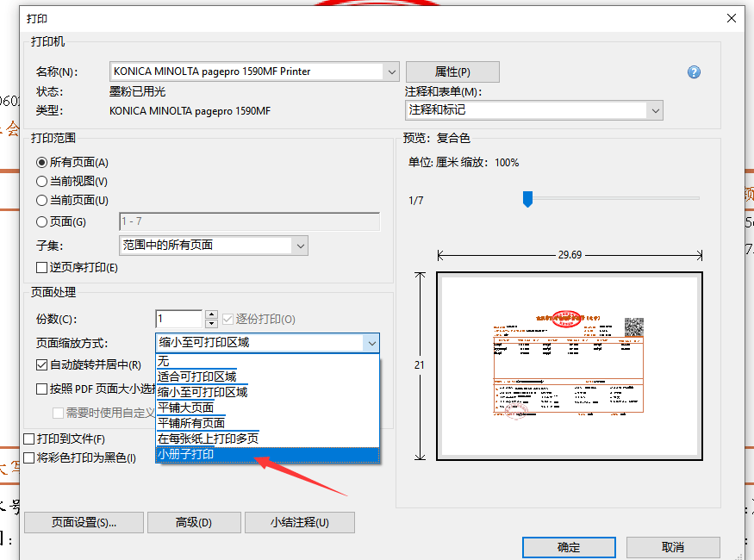
Task: Enable the 逆页序打印 checkbox
Action: pos(41,267)
